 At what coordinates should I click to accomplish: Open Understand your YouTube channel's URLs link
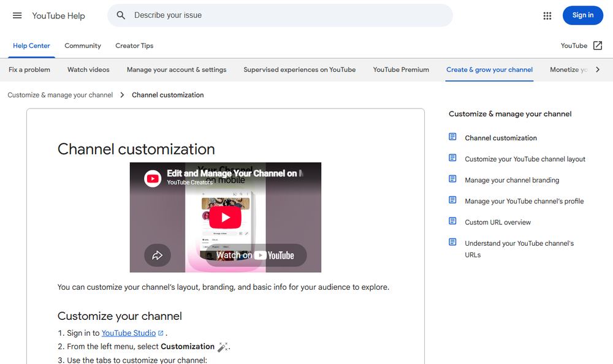pyautogui.click(x=519, y=249)
